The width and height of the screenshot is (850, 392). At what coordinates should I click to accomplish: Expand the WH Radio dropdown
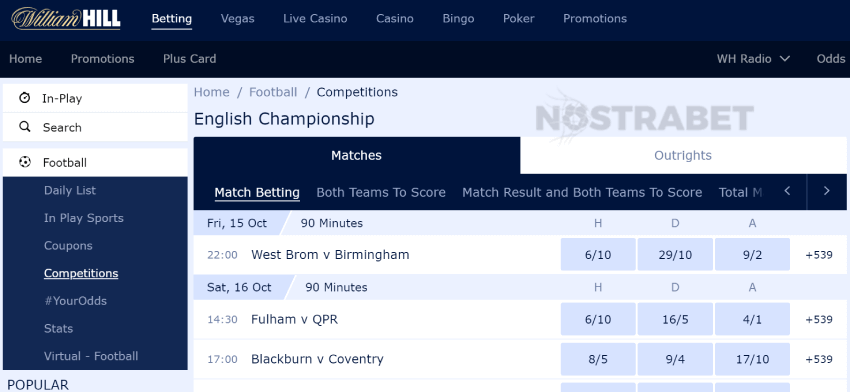pos(754,59)
